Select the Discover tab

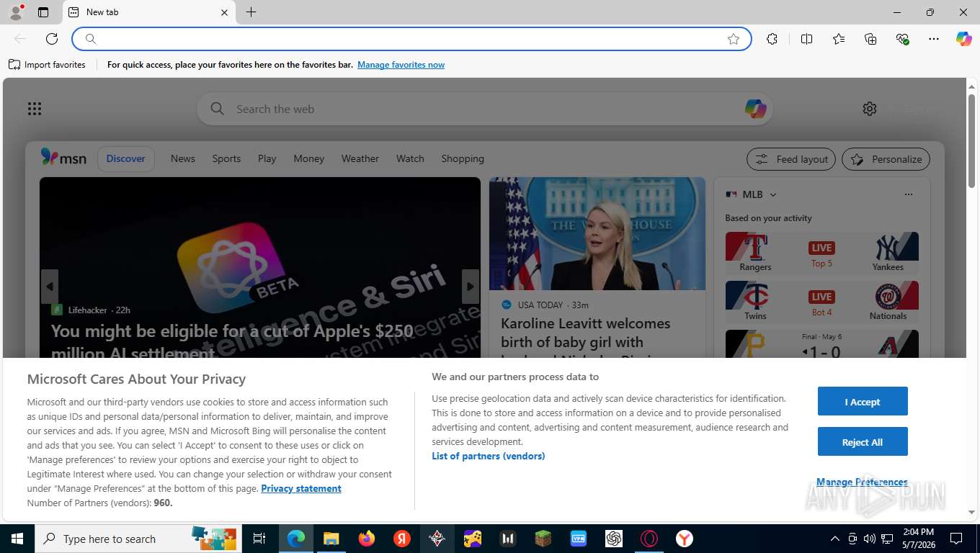coord(126,158)
